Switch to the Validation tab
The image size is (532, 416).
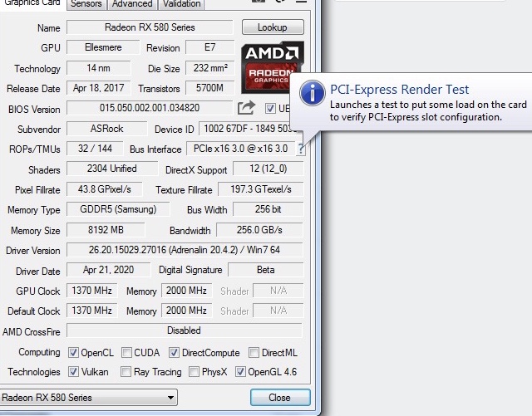tap(181, 4)
